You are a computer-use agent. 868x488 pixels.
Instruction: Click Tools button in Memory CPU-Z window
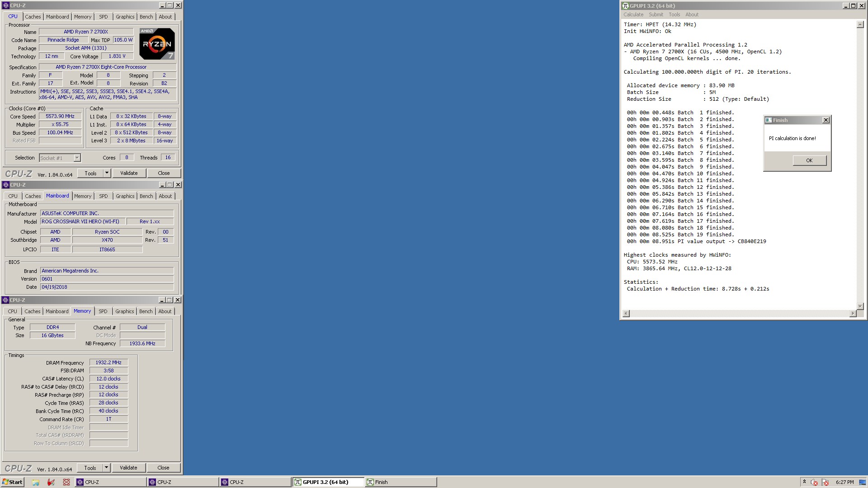[90, 468]
